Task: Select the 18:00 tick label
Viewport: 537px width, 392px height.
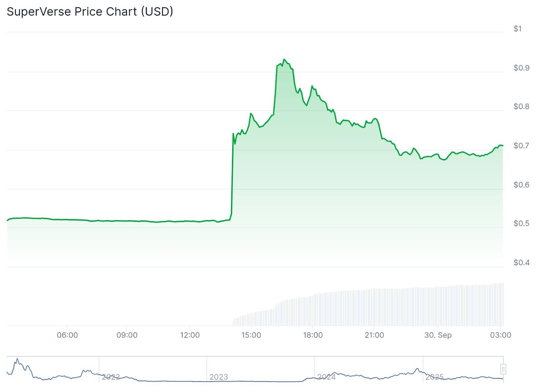Action: pyautogui.click(x=313, y=335)
